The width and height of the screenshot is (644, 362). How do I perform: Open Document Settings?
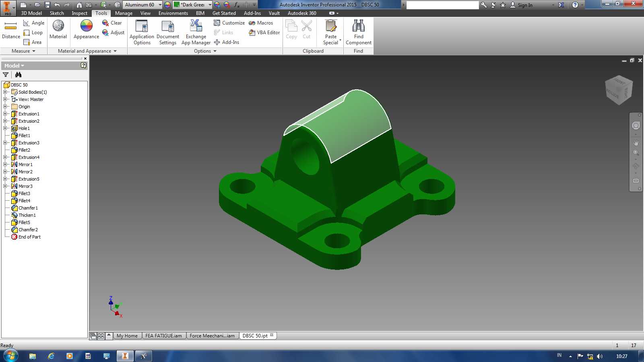click(x=168, y=33)
